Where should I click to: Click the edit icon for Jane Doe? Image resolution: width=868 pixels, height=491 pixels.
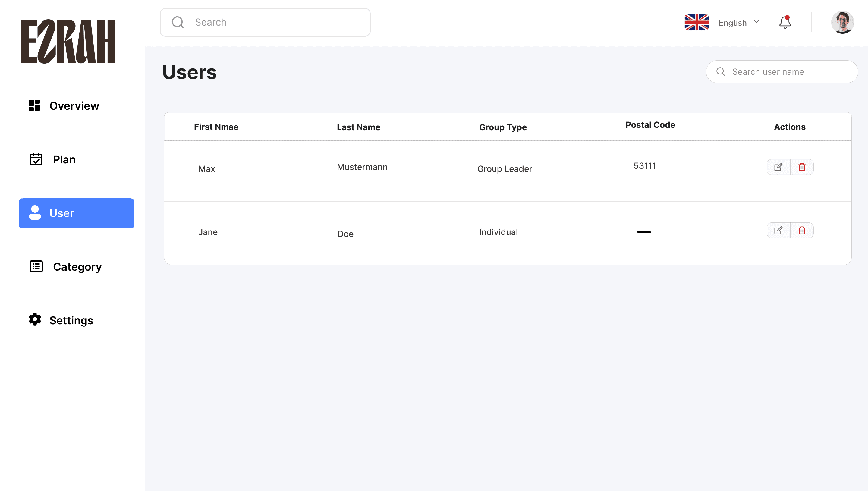coord(778,230)
